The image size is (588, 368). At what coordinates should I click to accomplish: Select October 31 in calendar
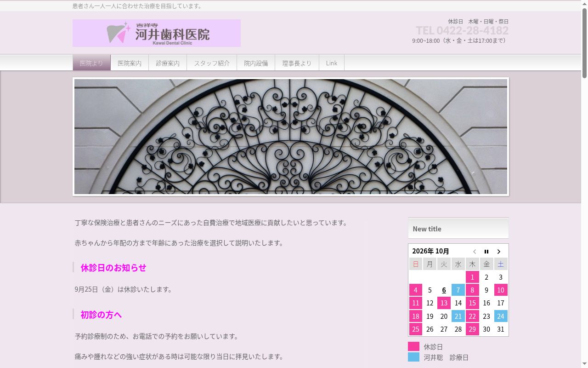[x=501, y=329]
